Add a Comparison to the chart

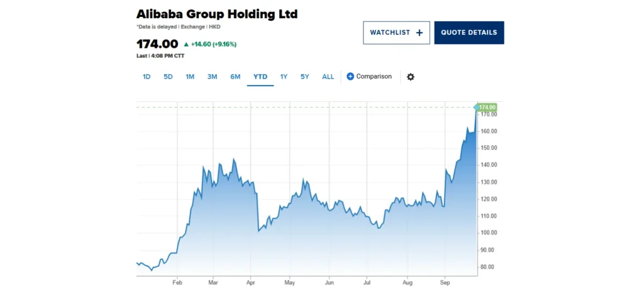[374, 77]
